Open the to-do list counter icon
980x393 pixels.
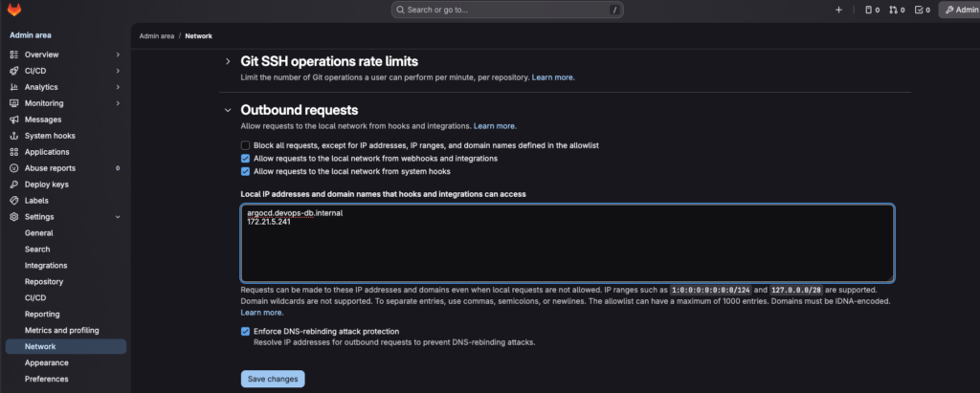(x=922, y=10)
